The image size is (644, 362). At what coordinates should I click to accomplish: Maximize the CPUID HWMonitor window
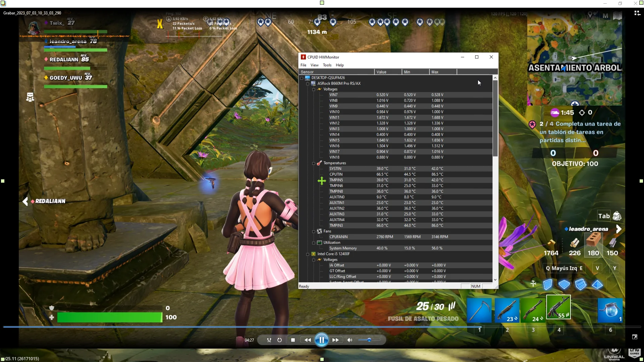[477, 57]
